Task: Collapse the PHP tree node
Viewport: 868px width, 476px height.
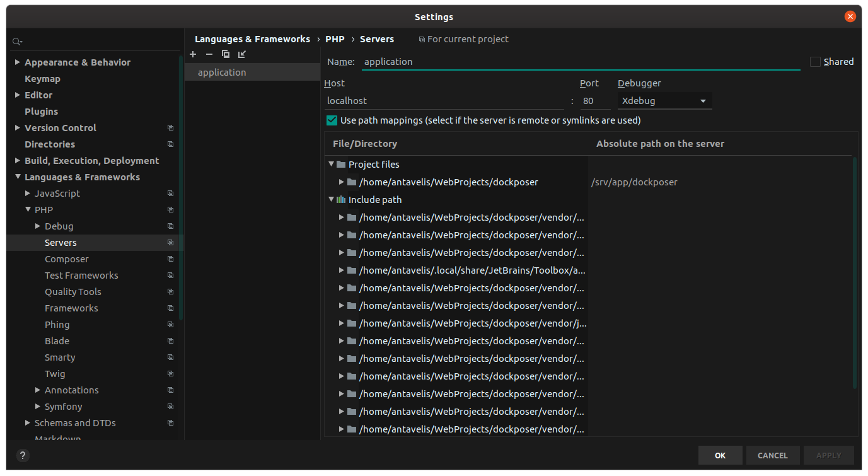Action: [x=28, y=210]
